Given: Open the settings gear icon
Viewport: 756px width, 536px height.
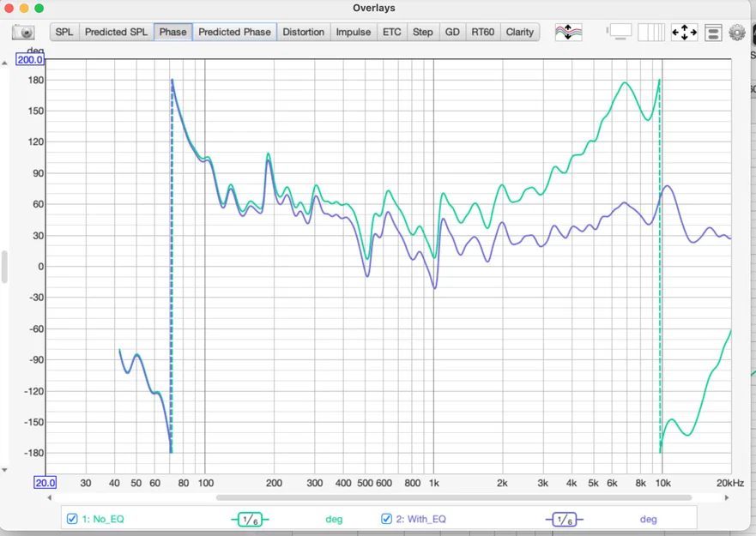Looking at the screenshot, I should click(x=737, y=33).
